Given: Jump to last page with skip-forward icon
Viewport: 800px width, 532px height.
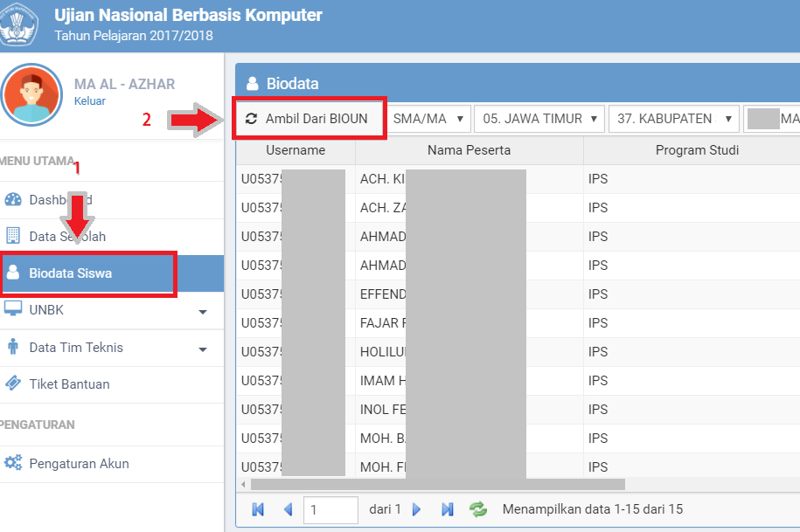Looking at the screenshot, I should click(x=447, y=509).
